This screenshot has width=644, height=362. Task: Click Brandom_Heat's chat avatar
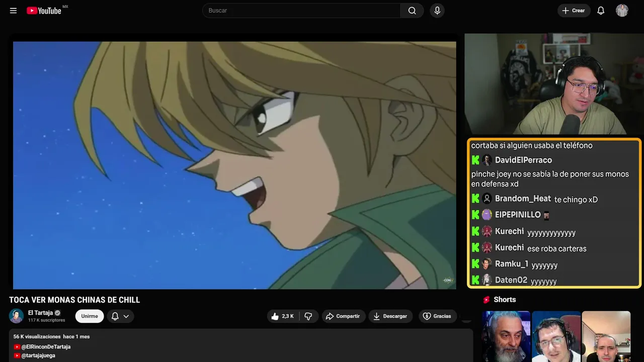click(x=487, y=199)
